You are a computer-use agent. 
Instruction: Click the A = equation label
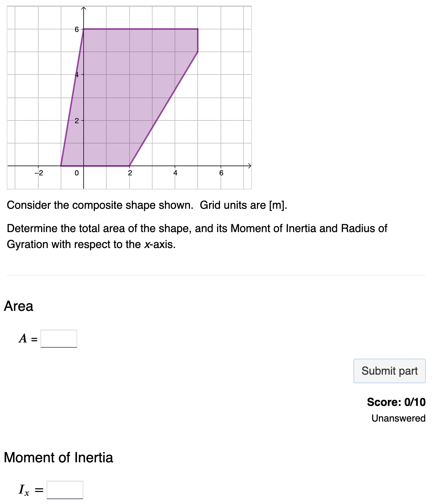click(x=27, y=338)
